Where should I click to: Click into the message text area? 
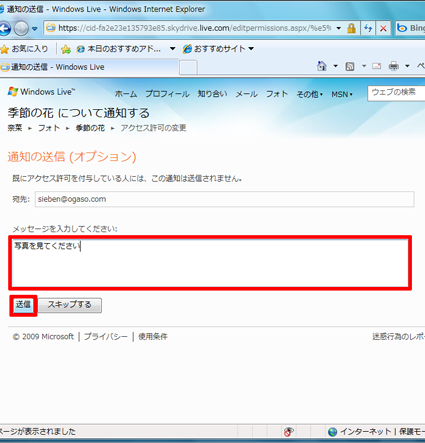(x=210, y=263)
